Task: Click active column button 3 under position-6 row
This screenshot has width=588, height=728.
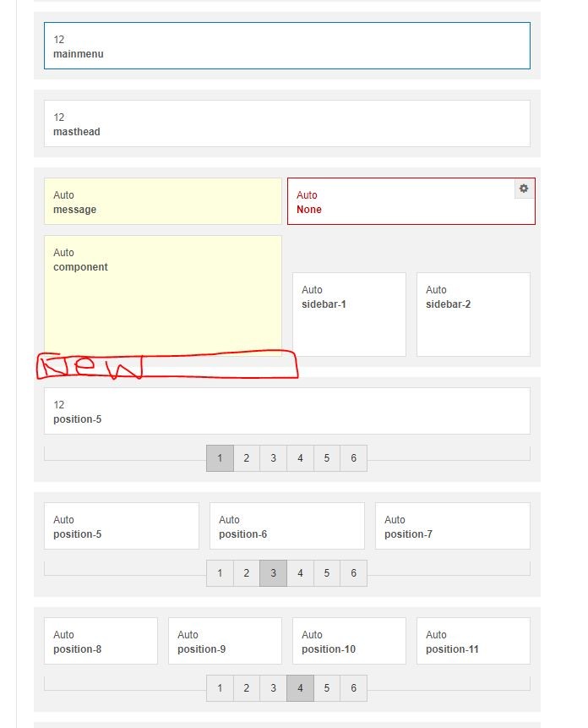Action: tap(274, 573)
